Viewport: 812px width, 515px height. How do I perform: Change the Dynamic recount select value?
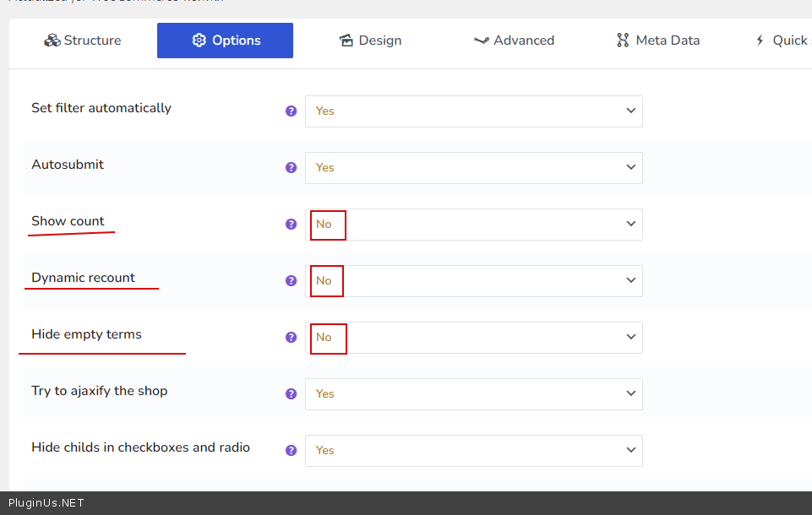[x=473, y=280]
